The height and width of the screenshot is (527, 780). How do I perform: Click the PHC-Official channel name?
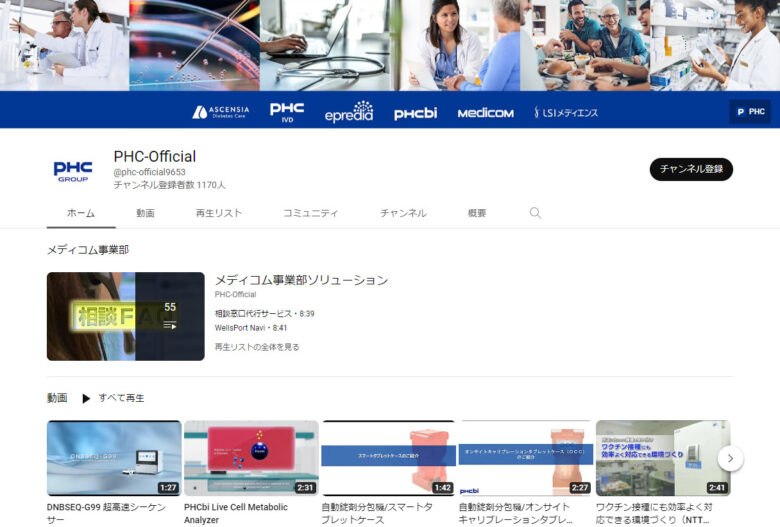(155, 156)
